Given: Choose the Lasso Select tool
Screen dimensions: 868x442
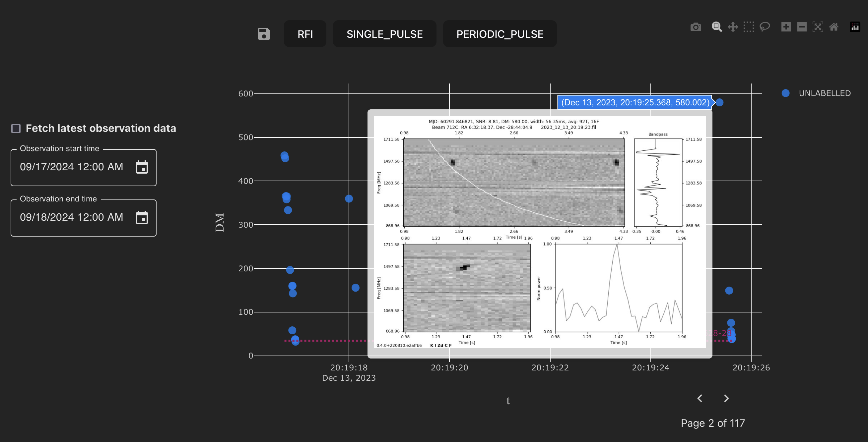Looking at the screenshot, I should pyautogui.click(x=765, y=27).
